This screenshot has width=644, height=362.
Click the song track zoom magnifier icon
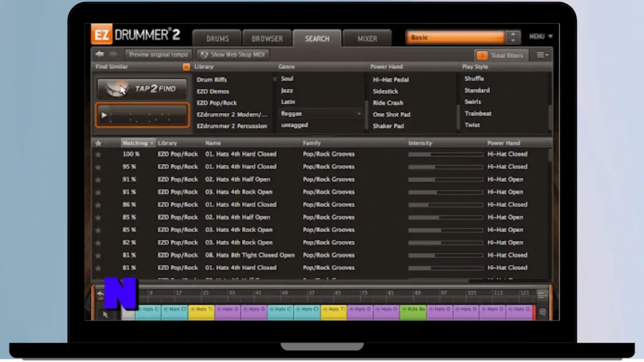click(x=543, y=312)
